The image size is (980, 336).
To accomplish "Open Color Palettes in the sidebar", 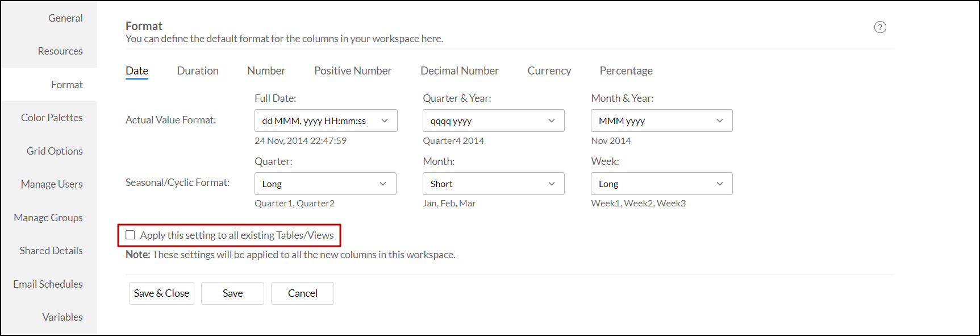I will (x=52, y=118).
